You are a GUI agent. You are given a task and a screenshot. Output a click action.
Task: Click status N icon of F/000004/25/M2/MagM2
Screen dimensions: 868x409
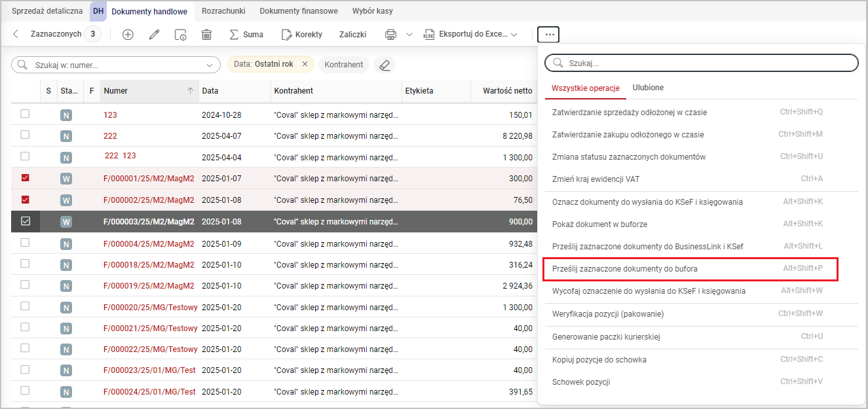click(x=66, y=244)
